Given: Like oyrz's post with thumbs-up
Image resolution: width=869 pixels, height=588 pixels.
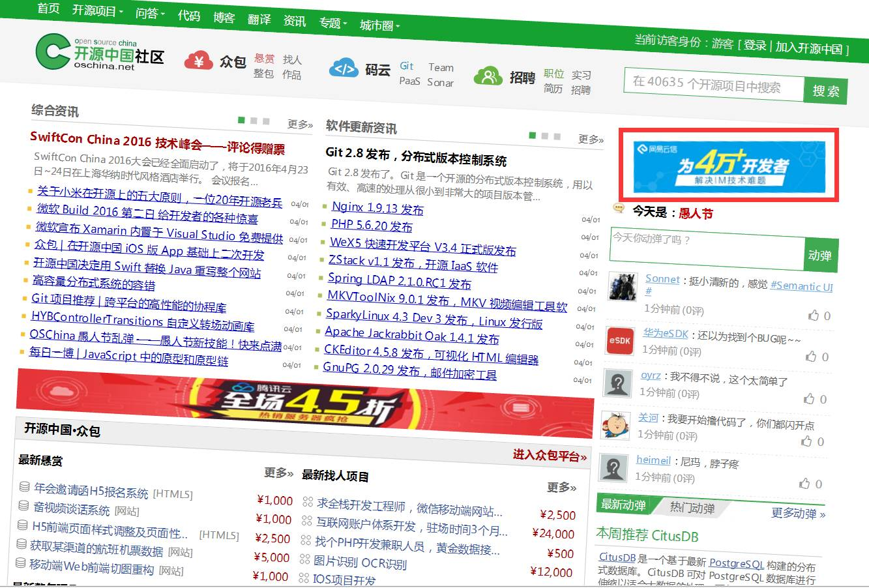Looking at the screenshot, I should 809,399.
